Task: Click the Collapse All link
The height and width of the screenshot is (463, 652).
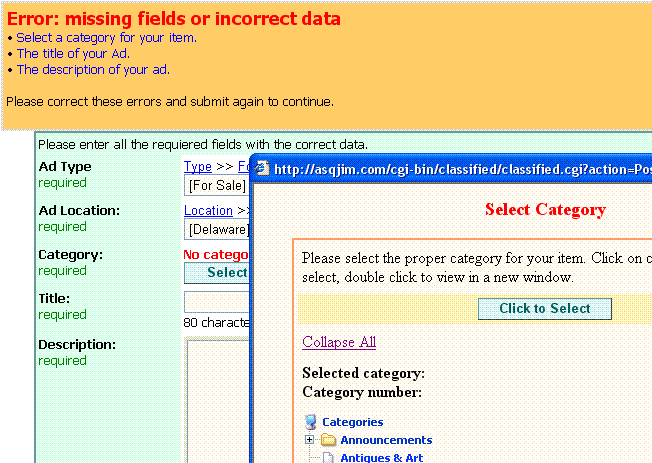Action: [339, 342]
